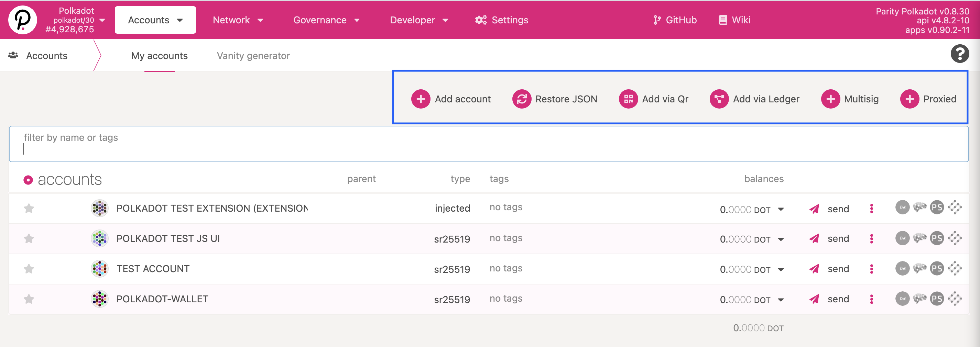This screenshot has width=980, height=347.
Task: Open the Polkadot chain selector dropdown
Action: coord(75,20)
